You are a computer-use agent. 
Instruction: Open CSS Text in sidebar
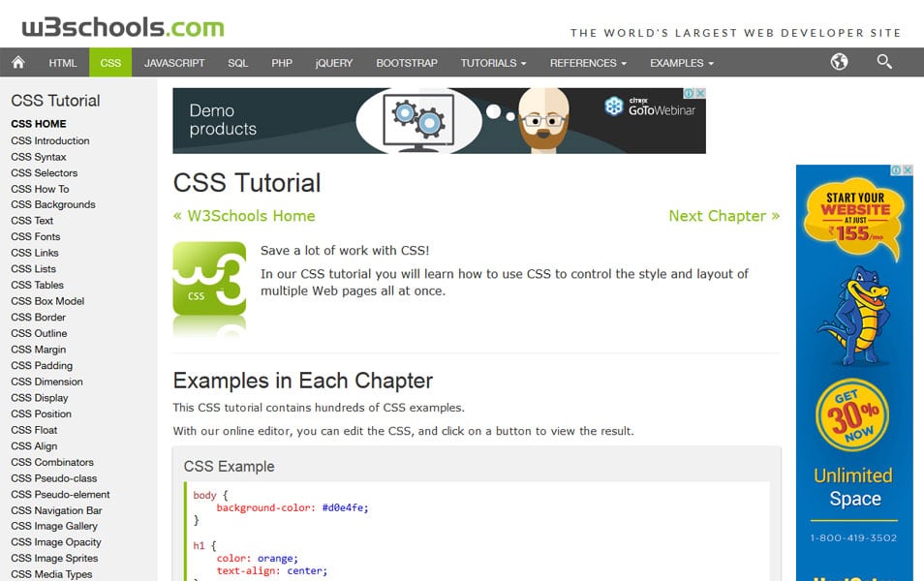point(32,221)
